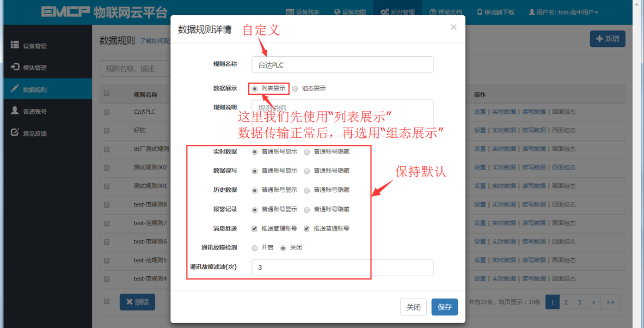Toggle the footer checkbox beside 删除
Image resolution: width=644 pixels, height=328 pixels.
pyautogui.click(x=107, y=301)
